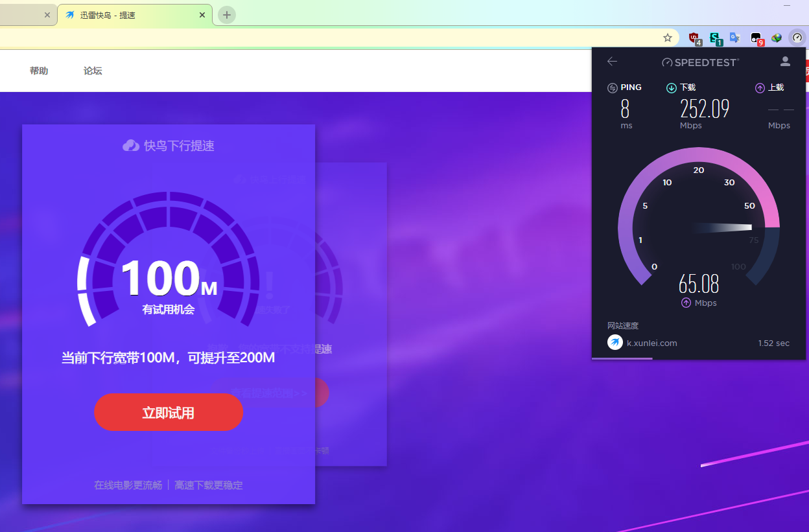
Task: Click the upload icon under 65.08
Action: (x=686, y=303)
